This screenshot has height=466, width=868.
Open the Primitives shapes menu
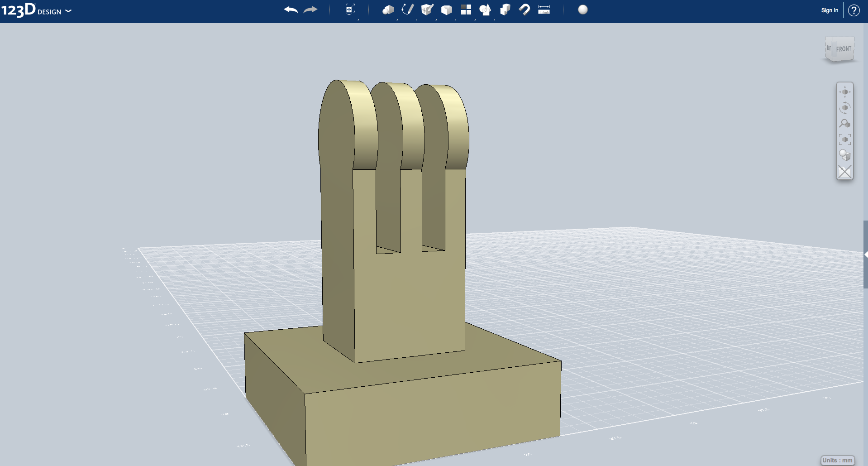coord(388,10)
